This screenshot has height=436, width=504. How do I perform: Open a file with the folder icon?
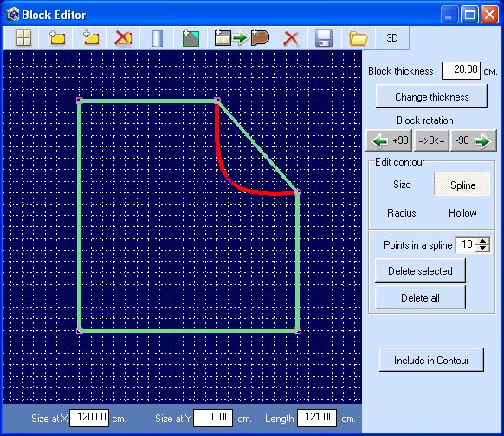click(x=358, y=38)
